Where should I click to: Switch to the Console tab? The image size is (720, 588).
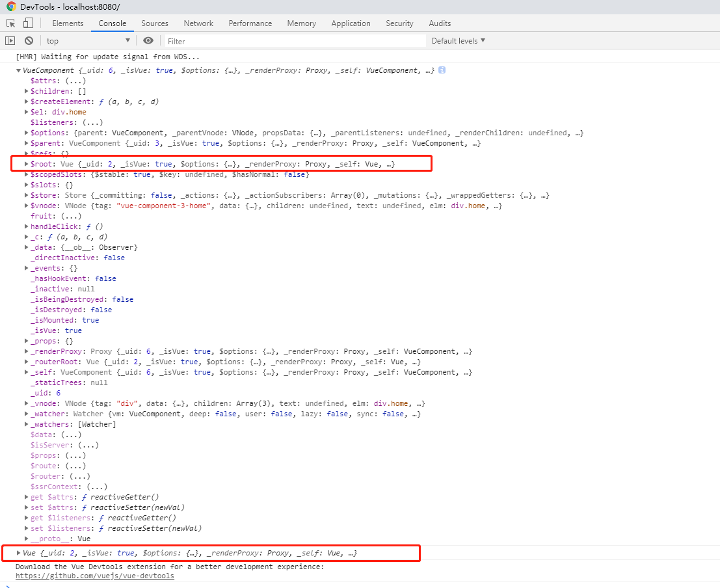click(x=112, y=23)
